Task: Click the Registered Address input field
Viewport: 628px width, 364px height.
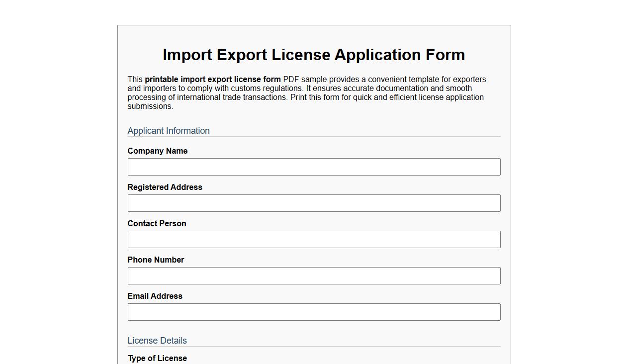Action: click(314, 203)
